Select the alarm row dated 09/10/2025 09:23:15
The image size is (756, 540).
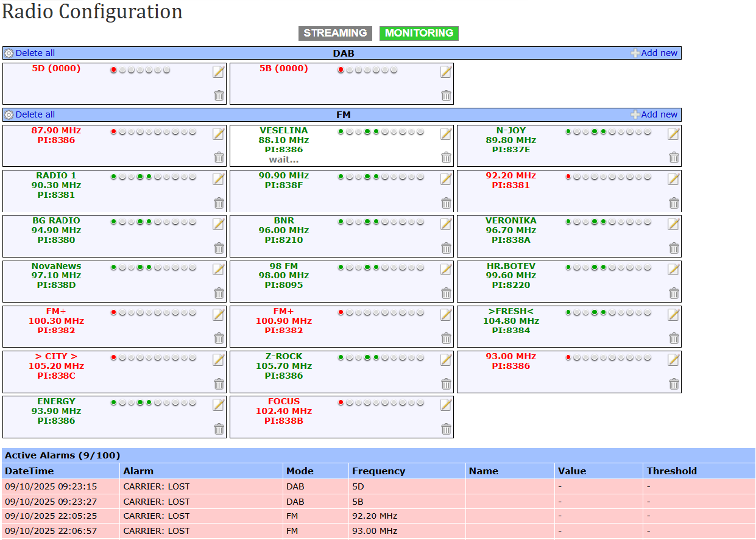(x=379, y=486)
